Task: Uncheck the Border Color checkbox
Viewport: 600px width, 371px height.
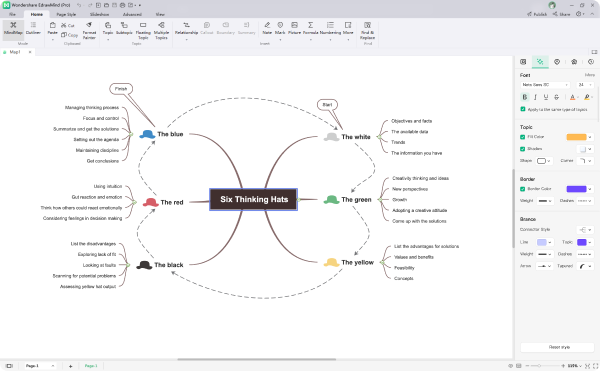Action: pos(522,189)
